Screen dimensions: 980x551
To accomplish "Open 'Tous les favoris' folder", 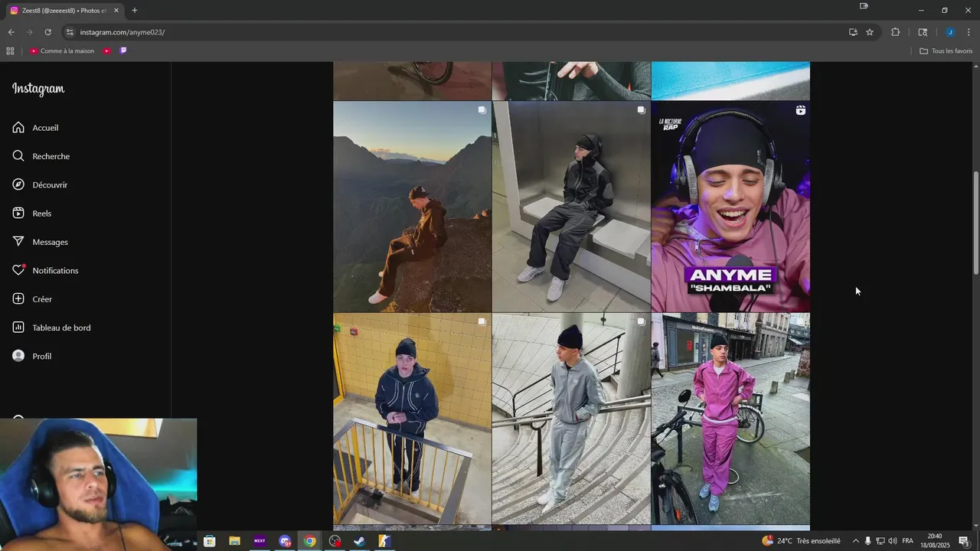I will (x=946, y=51).
